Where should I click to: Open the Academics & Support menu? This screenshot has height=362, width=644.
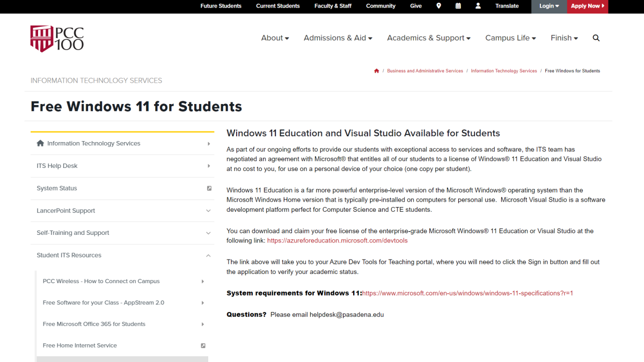pos(428,38)
